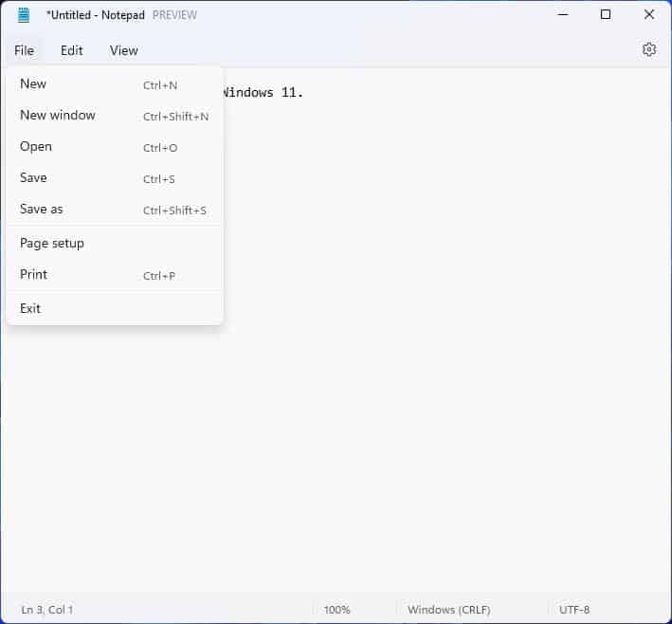This screenshot has width=672, height=624.
Task: Maximize the Notepad window
Action: [606, 14]
